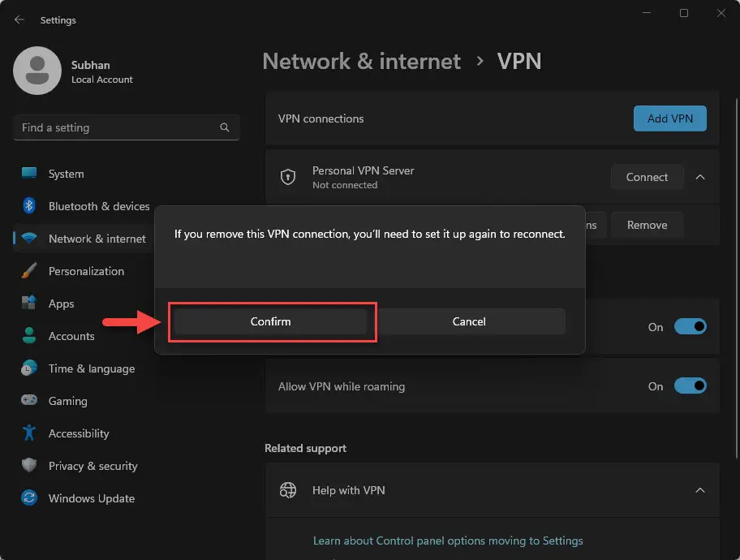The height and width of the screenshot is (560, 740).
Task: Collapse the Help with VPN section
Action: pos(700,490)
